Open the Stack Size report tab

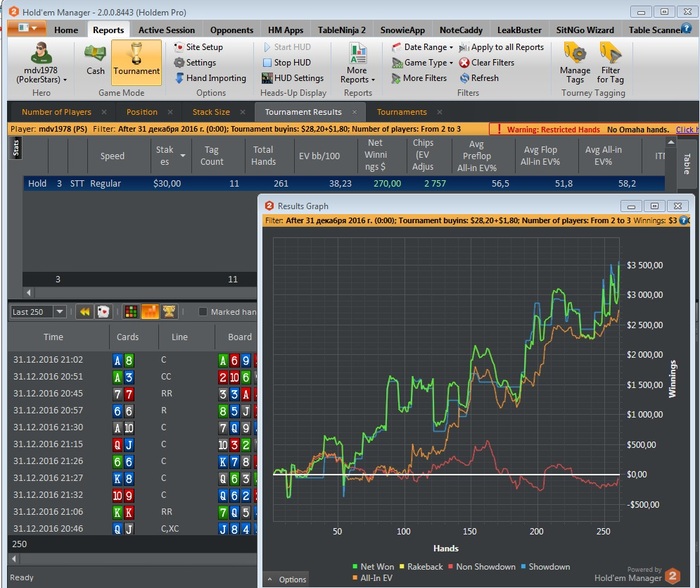[210, 112]
